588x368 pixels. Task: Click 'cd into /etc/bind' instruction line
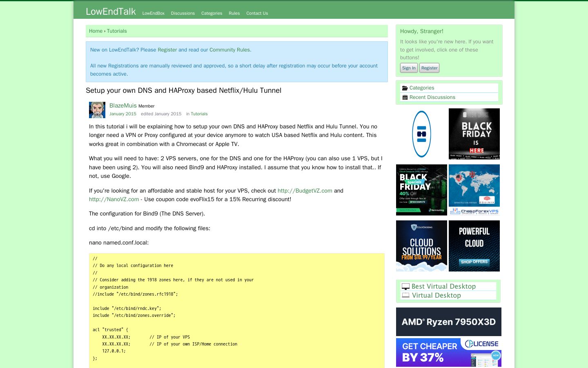pos(149,229)
